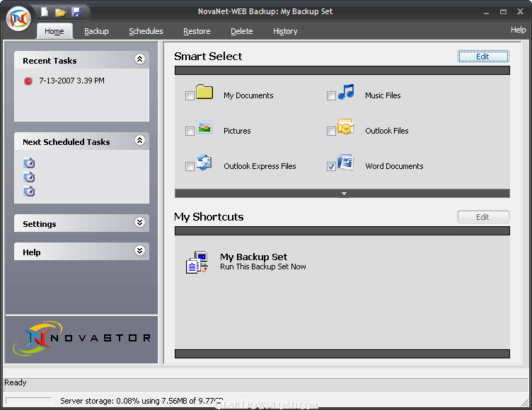The height and width of the screenshot is (410, 532).
Task: Uncheck the Word Documents checkbox
Action: (332, 166)
